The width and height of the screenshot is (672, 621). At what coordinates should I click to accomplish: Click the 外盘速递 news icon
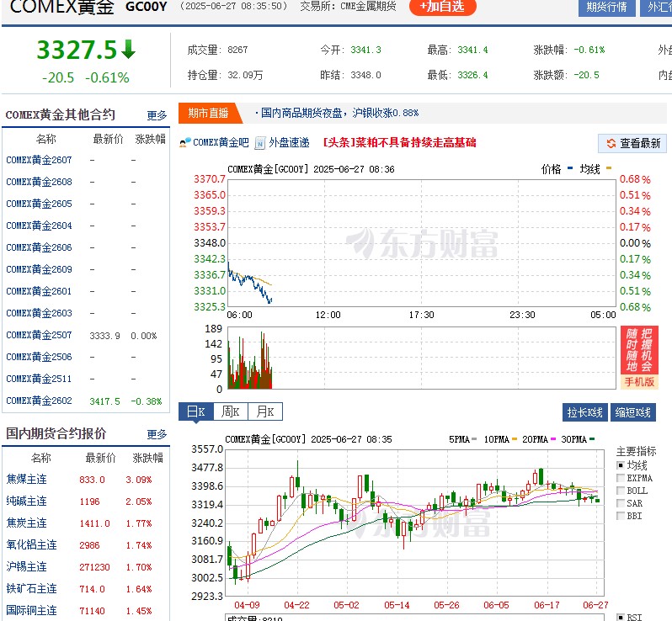click(259, 143)
